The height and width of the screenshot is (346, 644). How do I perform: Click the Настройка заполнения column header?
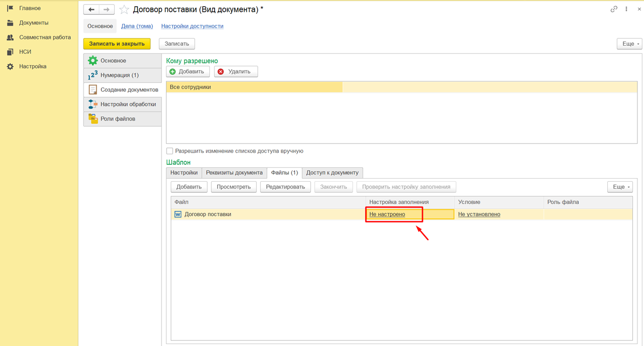[410, 202]
